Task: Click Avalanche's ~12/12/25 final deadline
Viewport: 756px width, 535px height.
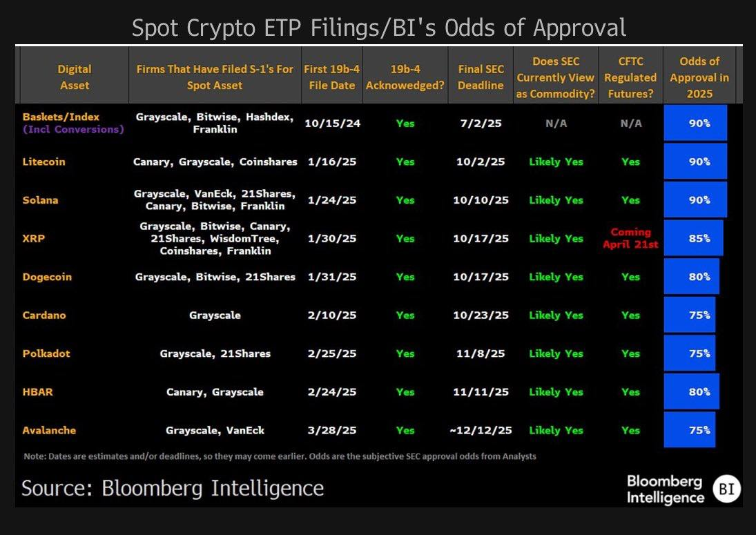Action: 481,430
